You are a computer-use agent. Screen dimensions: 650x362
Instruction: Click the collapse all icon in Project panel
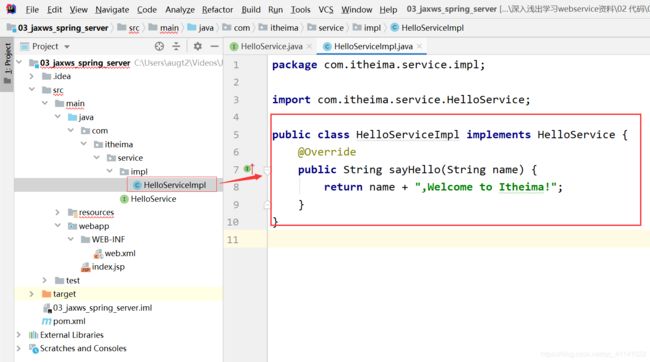176,46
